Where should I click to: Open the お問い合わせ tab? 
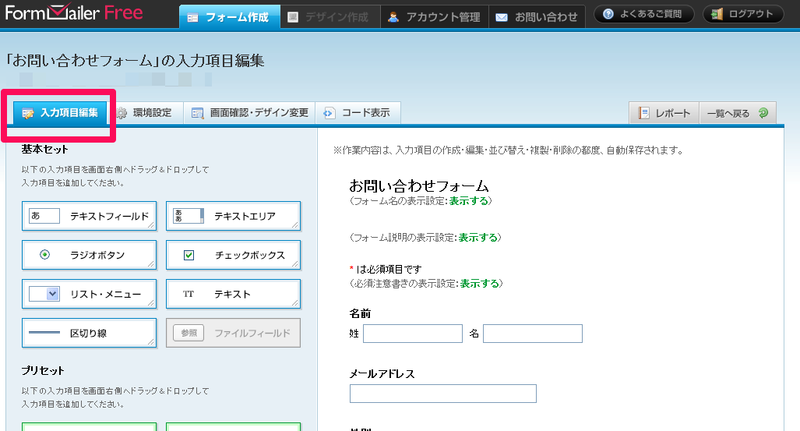(x=537, y=17)
